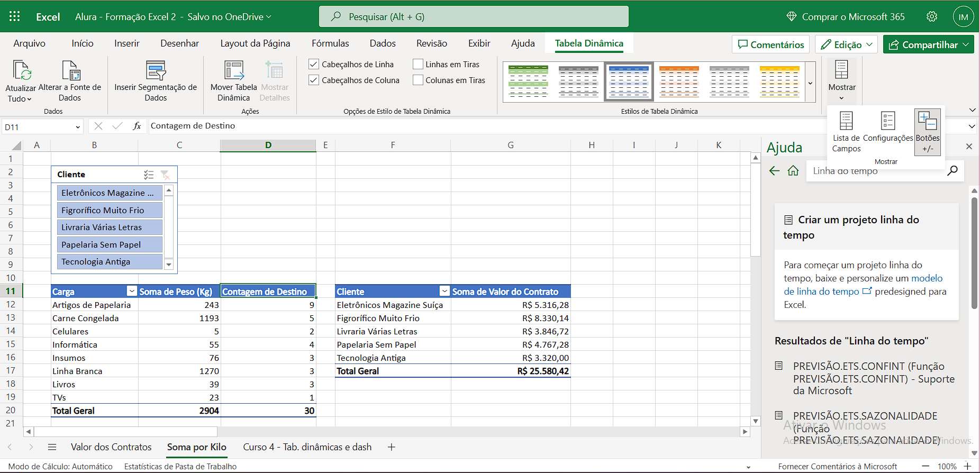This screenshot has width=980, height=473.
Task: Toggle Figrorífico Muito Frio slicer item
Action: click(110, 210)
